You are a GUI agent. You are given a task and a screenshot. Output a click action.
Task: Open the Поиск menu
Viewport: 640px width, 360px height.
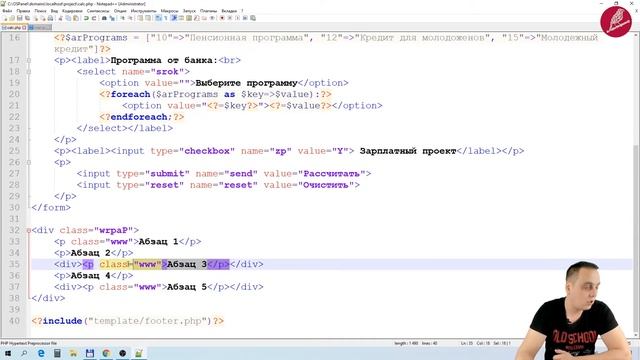[40, 11]
